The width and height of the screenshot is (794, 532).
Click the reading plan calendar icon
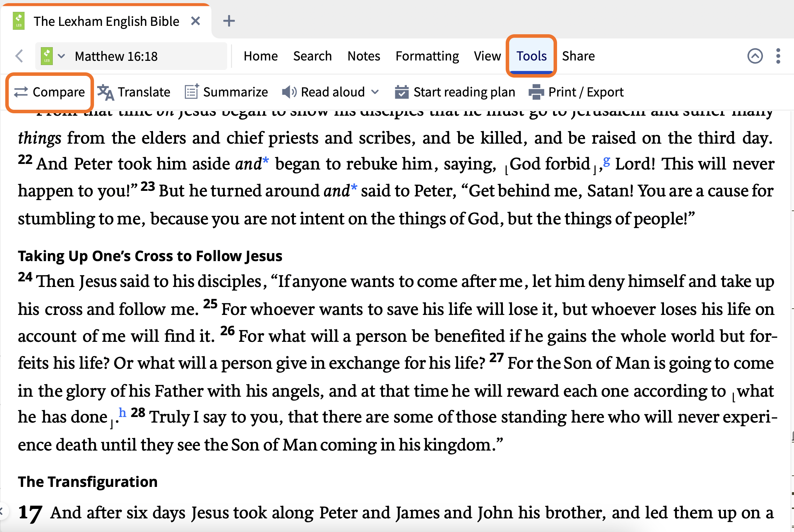[x=402, y=92]
